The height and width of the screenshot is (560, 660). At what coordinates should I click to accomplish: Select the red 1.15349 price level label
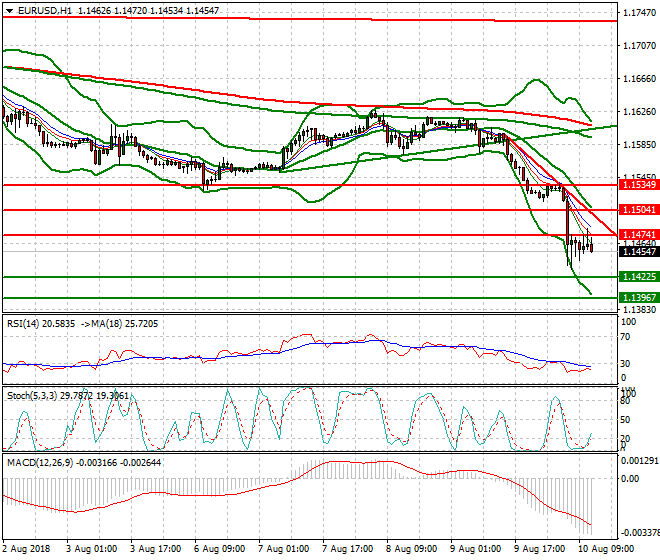click(x=639, y=184)
